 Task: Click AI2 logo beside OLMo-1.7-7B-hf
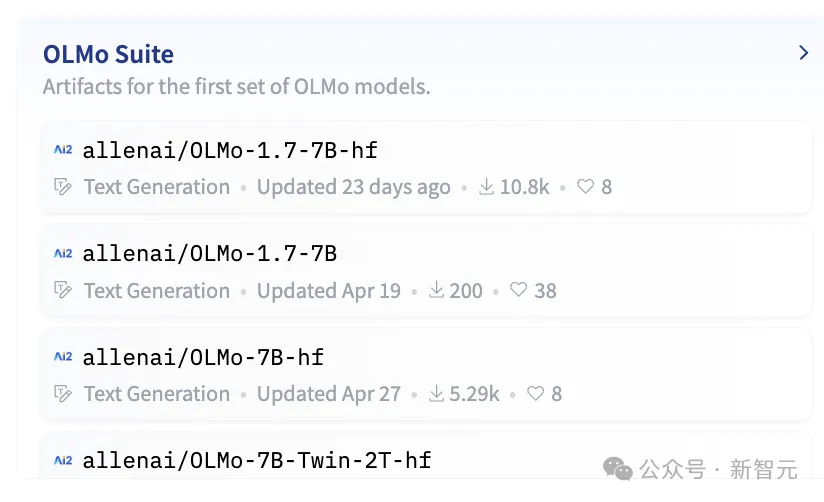63,150
